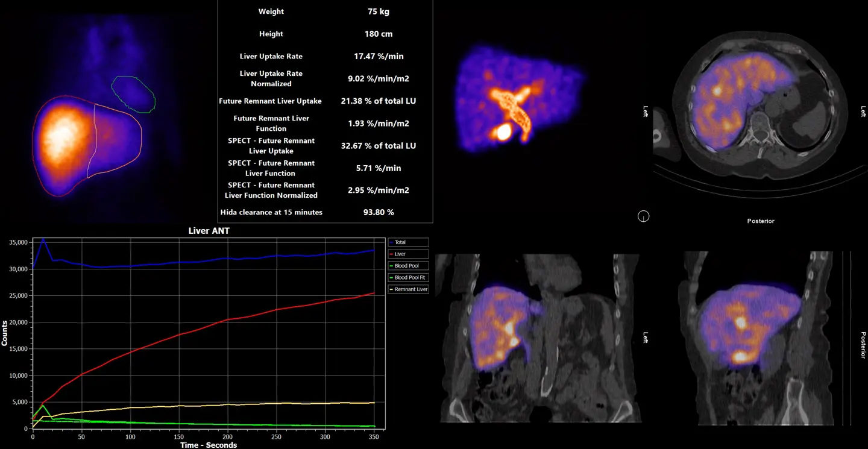Click the sagittal SPECT/CT fused view
This screenshot has height=449, width=868.
click(756, 338)
